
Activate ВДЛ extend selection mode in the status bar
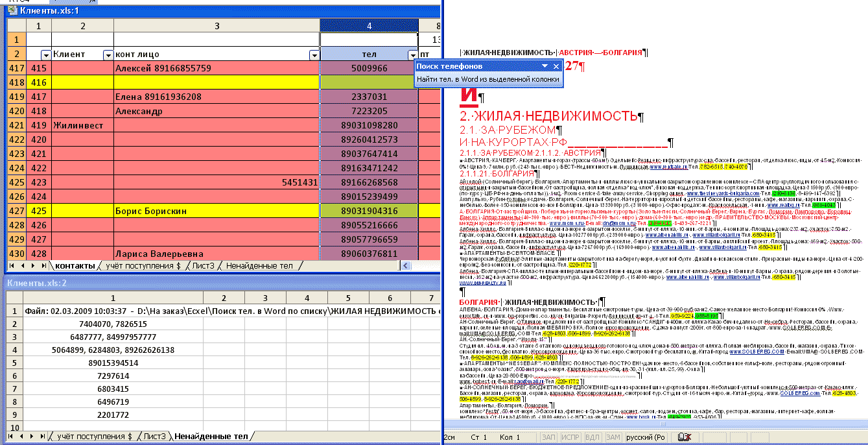(x=592, y=437)
